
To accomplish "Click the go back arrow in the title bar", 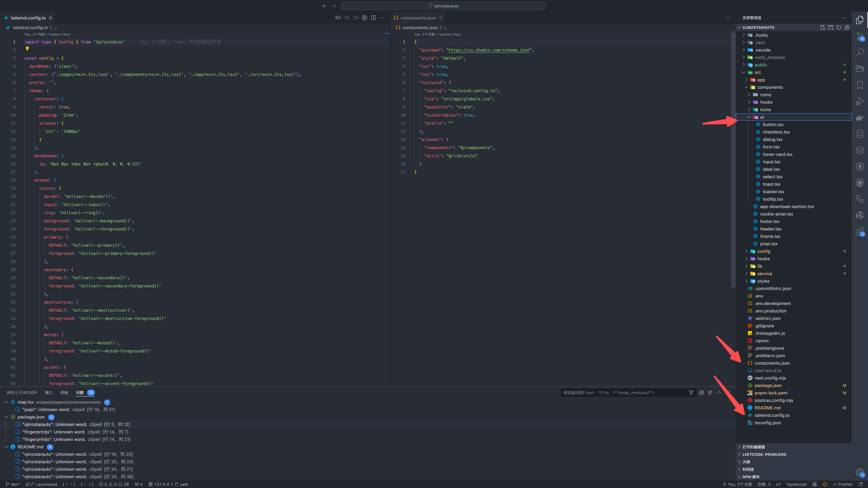I will click(324, 6).
